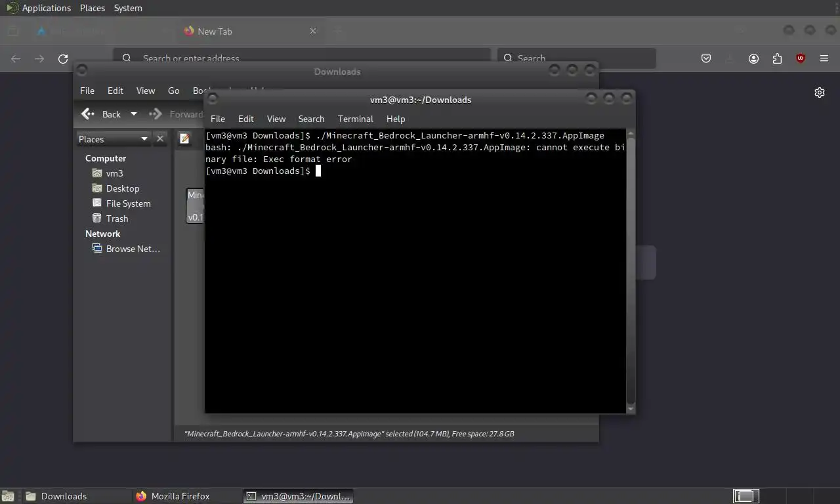Image resolution: width=840 pixels, height=504 pixels.
Task: Open Firefox extensions puzzle icon
Action: point(777,58)
